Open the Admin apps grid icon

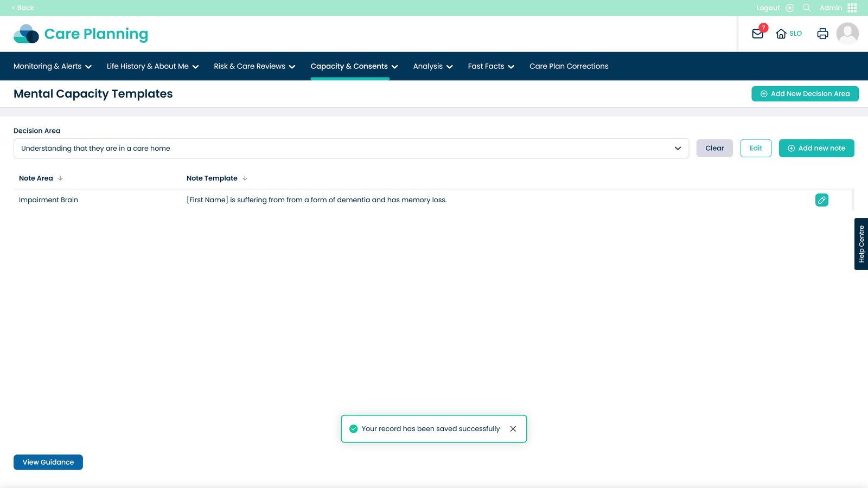click(x=852, y=8)
